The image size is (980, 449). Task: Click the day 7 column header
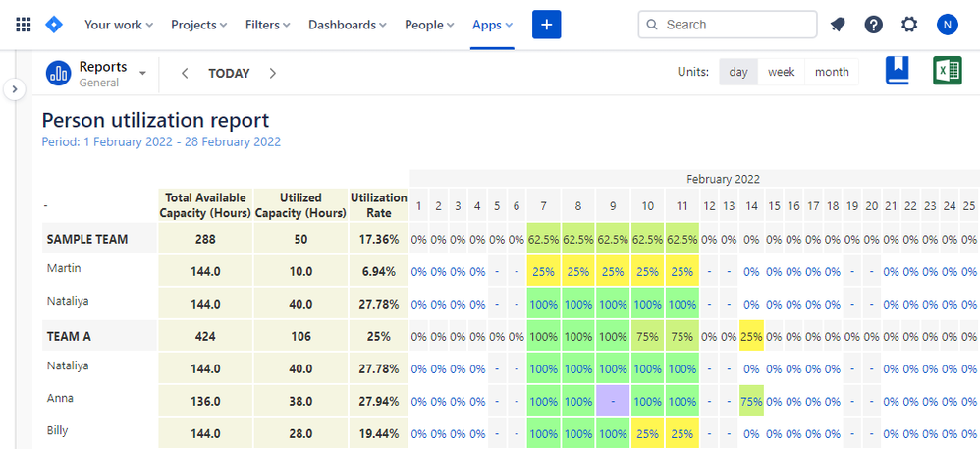pyautogui.click(x=544, y=205)
